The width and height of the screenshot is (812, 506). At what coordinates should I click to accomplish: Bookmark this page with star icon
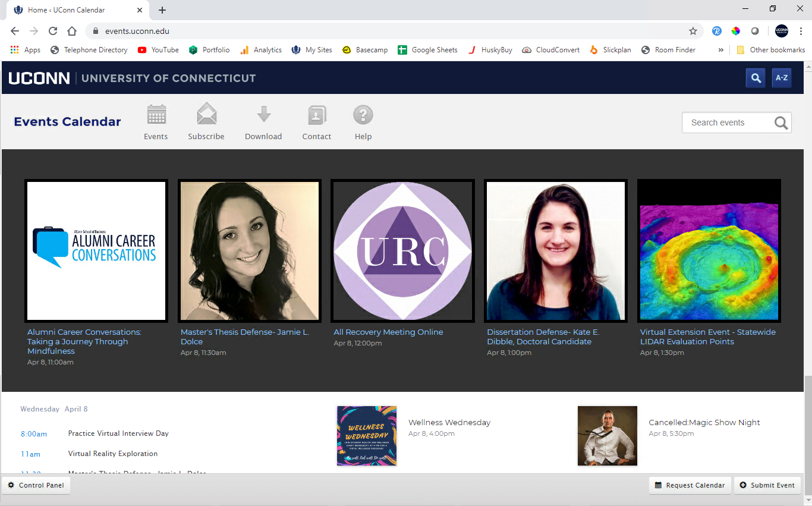tap(693, 31)
